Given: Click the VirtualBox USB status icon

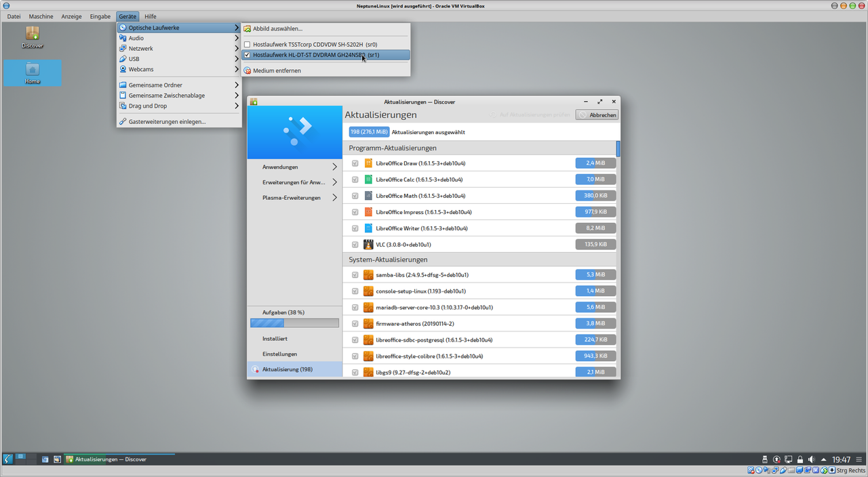Looking at the screenshot, I should (x=783, y=470).
